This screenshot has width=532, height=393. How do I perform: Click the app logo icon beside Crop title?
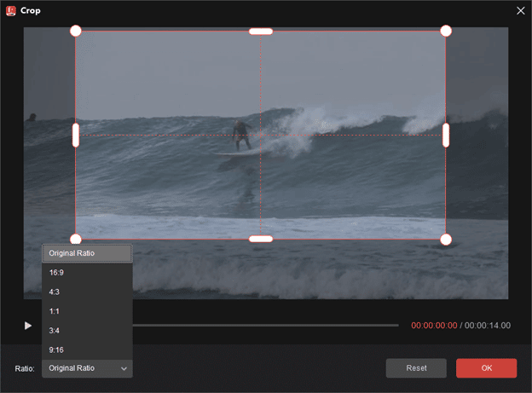click(x=11, y=10)
